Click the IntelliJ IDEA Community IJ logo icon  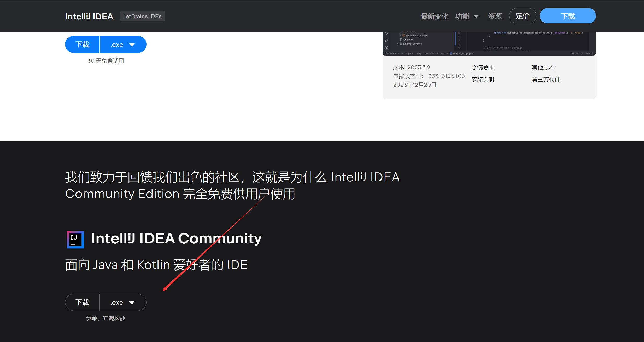click(x=75, y=239)
